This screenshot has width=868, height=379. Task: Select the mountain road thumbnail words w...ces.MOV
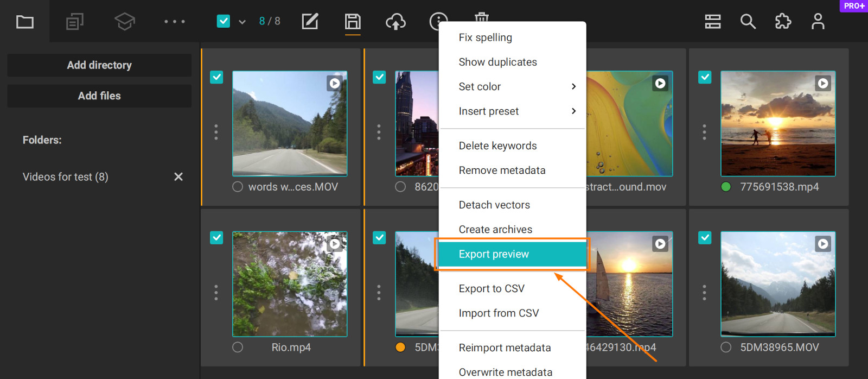click(x=290, y=123)
